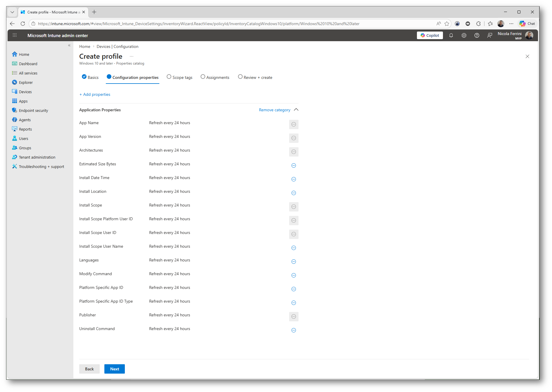
Task: Remove the Install Date Time property
Action: pyautogui.click(x=294, y=179)
